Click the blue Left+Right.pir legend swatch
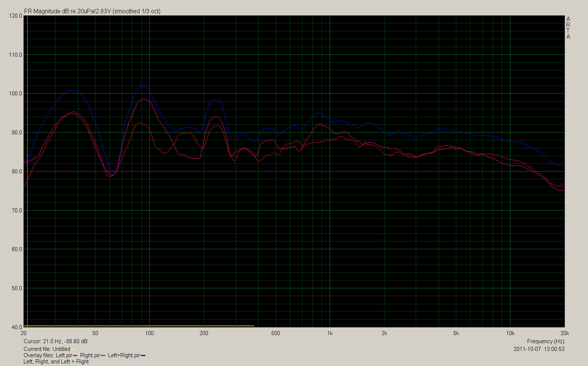The width and height of the screenshot is (588, 366). [x=143, y=356]
